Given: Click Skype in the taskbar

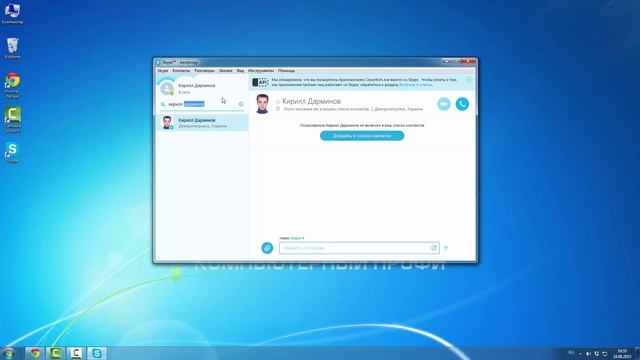Looking at the screenshot, I should (x=97, y=353).
